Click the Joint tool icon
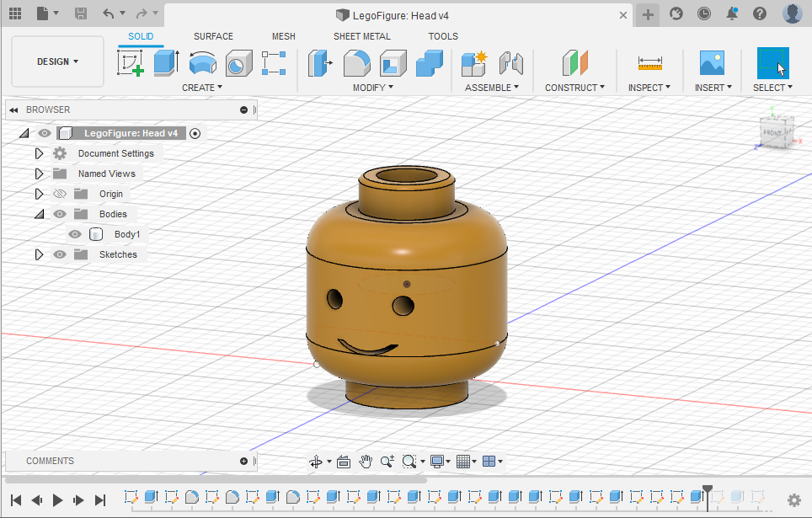Screen dimensions: 812x518 pyautogui.click(x=511, y=63)
